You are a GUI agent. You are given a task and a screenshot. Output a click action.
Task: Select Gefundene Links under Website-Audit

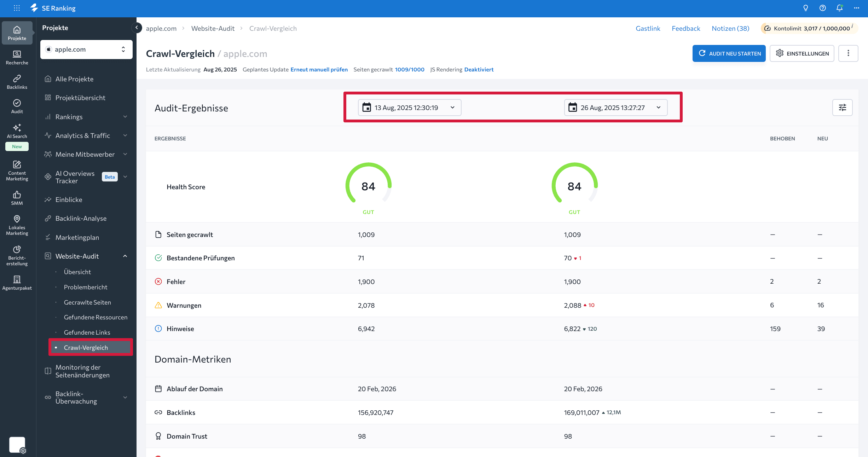[x=87, y=332]
